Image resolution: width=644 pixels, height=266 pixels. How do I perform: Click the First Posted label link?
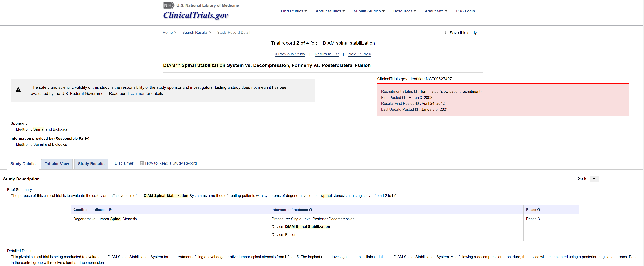click(x=391, y=98)
